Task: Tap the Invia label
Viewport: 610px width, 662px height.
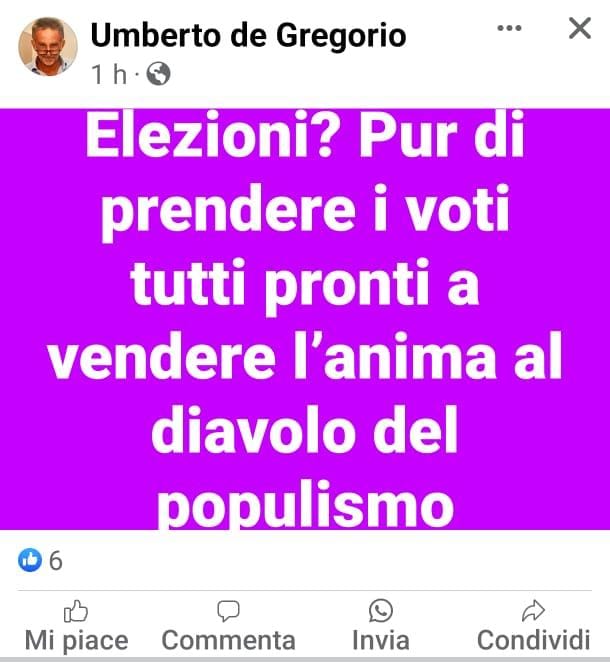Action: coord(381,640)
